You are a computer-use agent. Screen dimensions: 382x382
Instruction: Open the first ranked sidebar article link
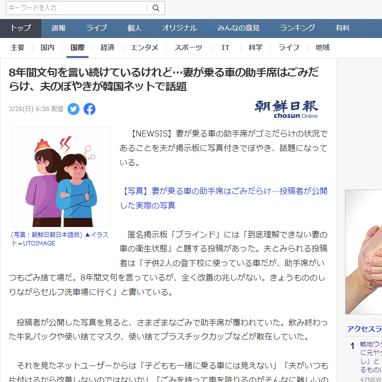point(371,357)
